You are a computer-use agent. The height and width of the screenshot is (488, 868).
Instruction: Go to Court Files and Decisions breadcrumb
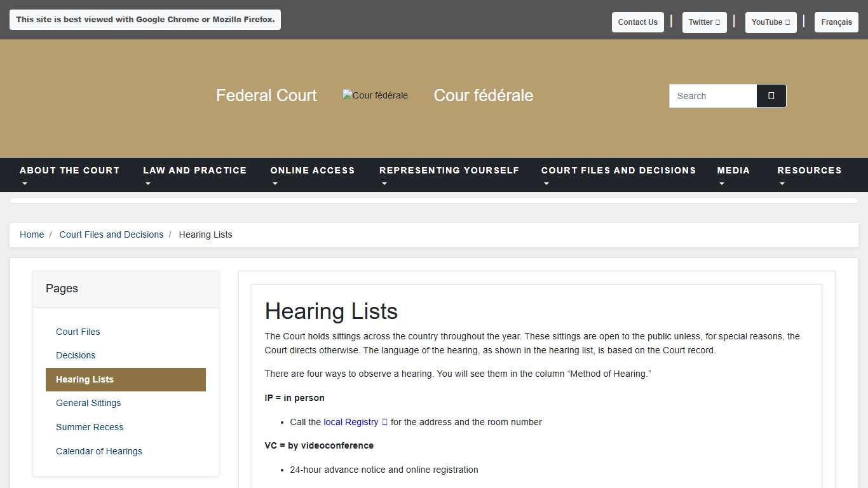pos(111,234)
